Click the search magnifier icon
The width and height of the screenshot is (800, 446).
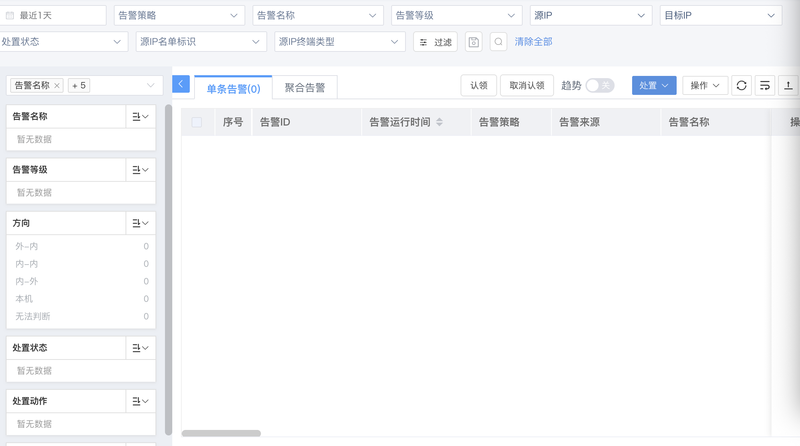point(498,42)
